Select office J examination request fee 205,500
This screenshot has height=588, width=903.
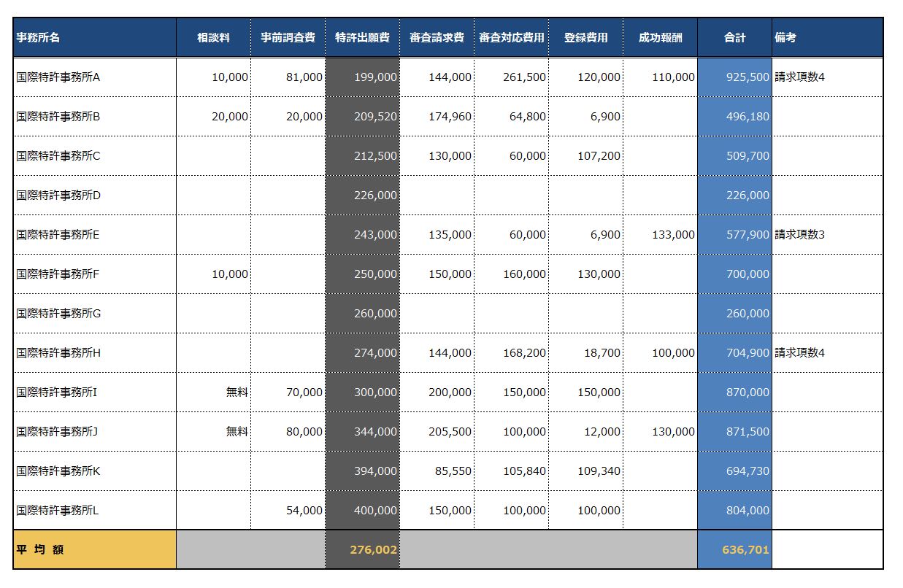pos(437,432)
